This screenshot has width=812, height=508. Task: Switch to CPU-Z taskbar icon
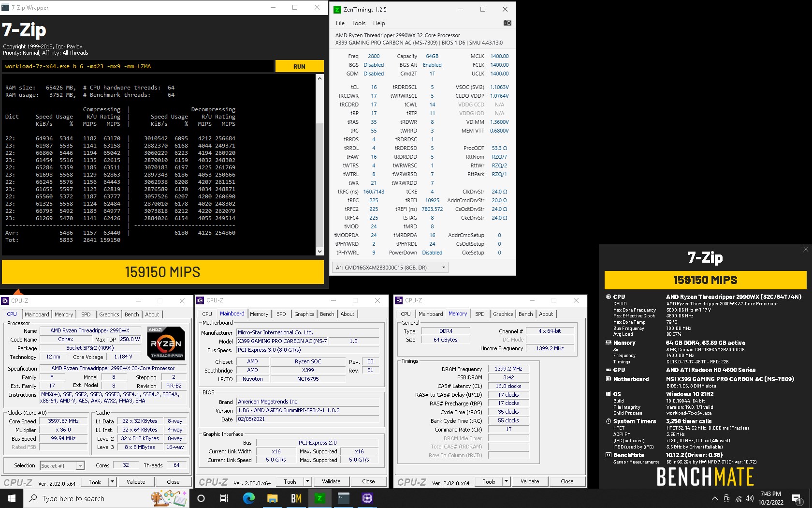[367, 498]
